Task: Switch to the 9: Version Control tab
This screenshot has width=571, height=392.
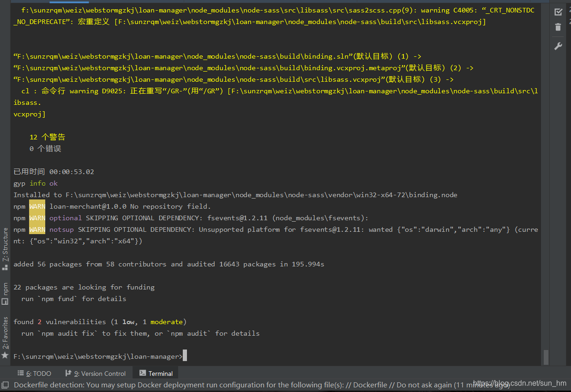Action: click(95, 374)
